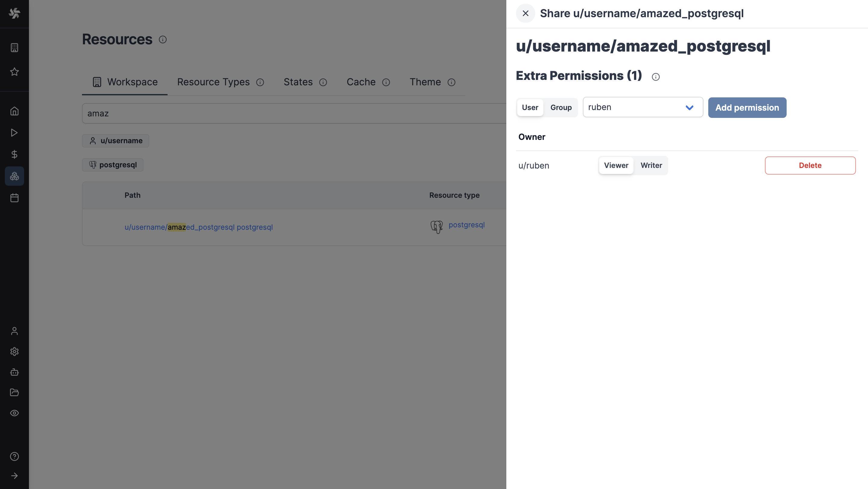Click Viewer toggle for u/ruben permission

tap(616, 165)
